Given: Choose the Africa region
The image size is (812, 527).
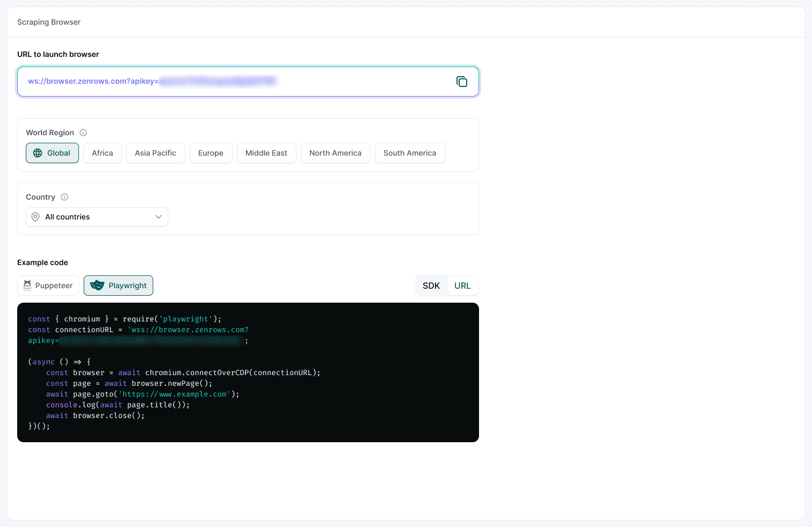Looking at the screenshot, I should tap(103, 153).
